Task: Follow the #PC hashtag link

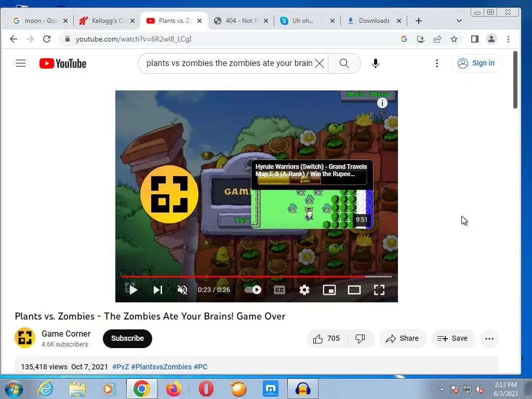Action: (x=201, y=367)
